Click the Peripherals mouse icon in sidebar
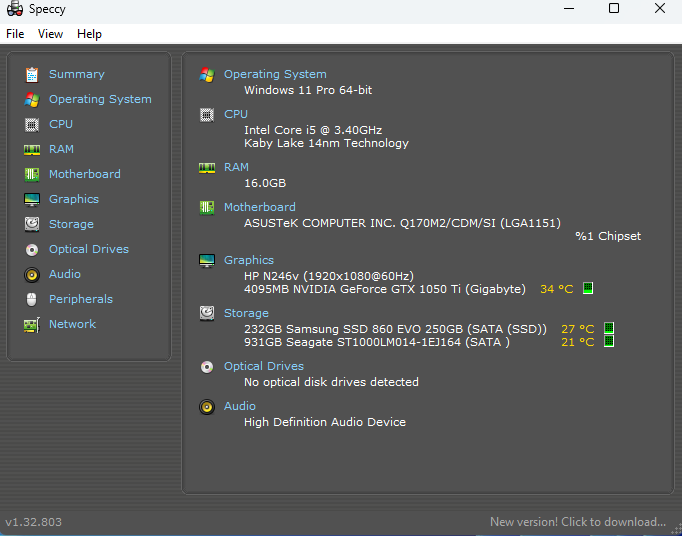This screenshot has width=682, height=536. [32, 299]
